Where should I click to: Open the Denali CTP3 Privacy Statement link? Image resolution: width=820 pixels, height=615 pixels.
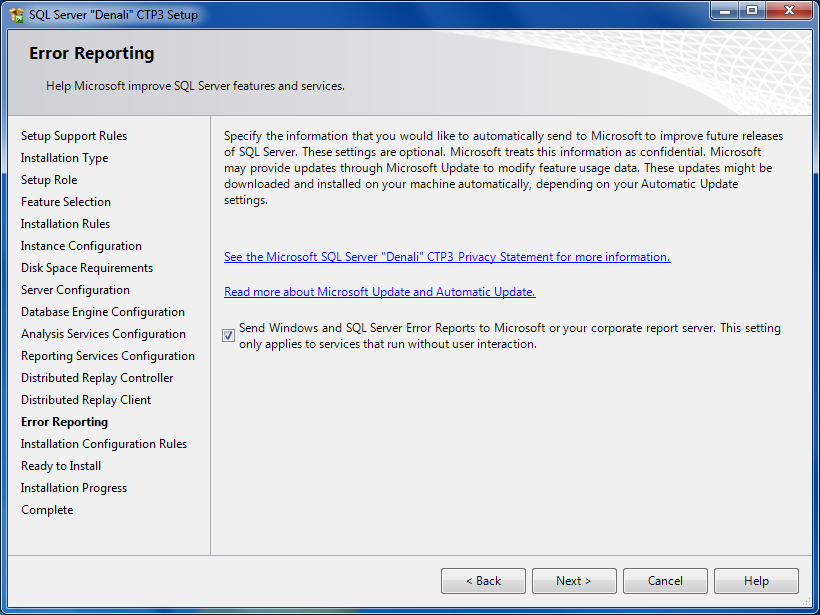[447, 257]
